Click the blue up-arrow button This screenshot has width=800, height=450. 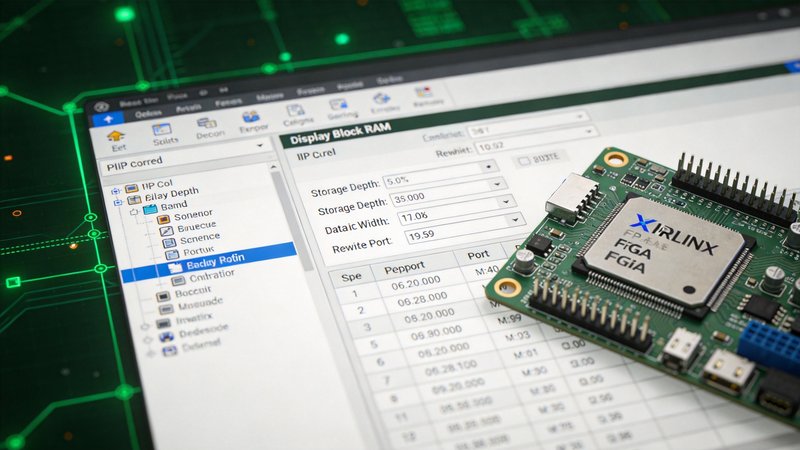tap(109, 120)
